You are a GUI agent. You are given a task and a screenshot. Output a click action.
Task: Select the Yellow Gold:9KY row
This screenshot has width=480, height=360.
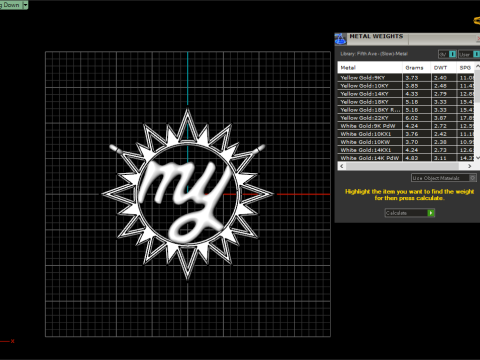406,78
